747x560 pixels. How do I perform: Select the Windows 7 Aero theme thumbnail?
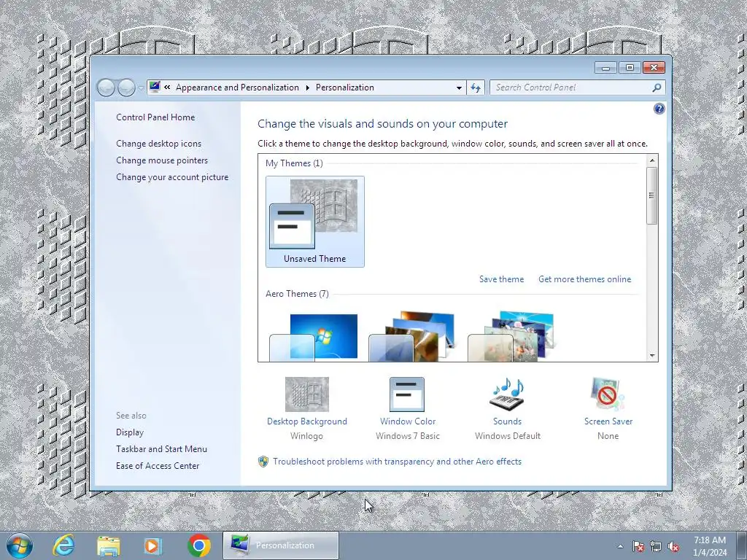point(314,337)
